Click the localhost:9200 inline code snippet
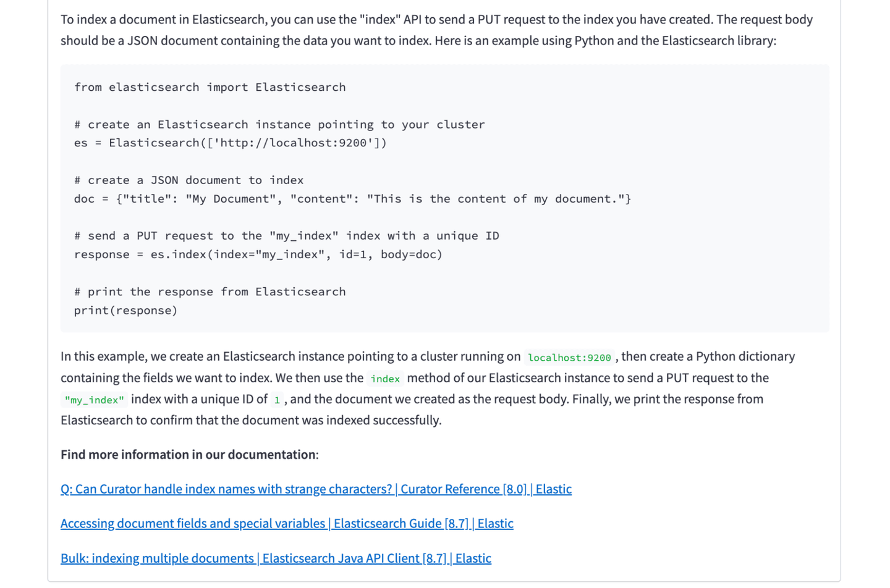 (569, 358)
